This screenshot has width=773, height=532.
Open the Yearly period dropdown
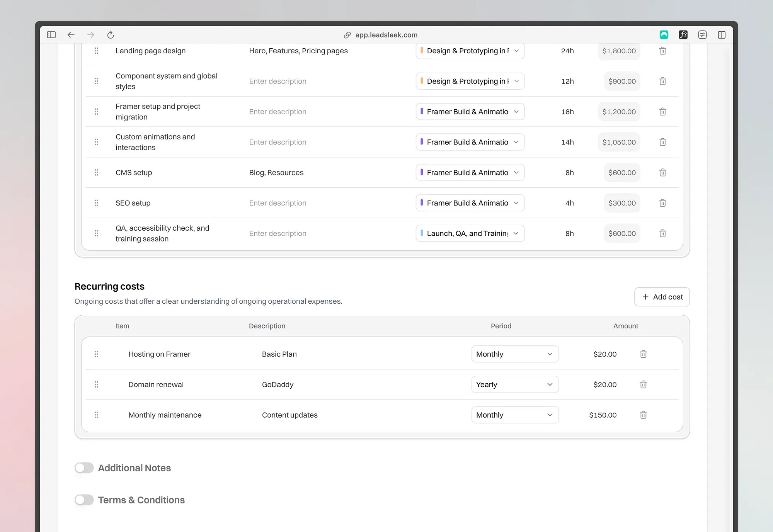pyautogui.click(x=514, y=384)
